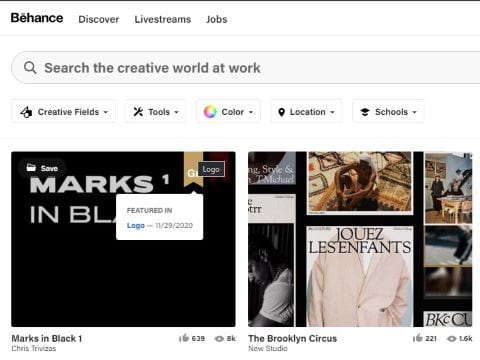Screen dimensions: 480x360
Task: Click the Creative Fields shapes icon
Action: pyautogui.click(x=26, y=112)
